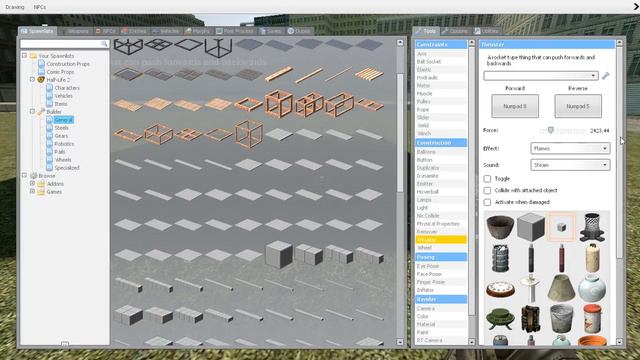Expand the Addons tree node
Viewport: 640px width, 360px height.
(x=32, y=184)
